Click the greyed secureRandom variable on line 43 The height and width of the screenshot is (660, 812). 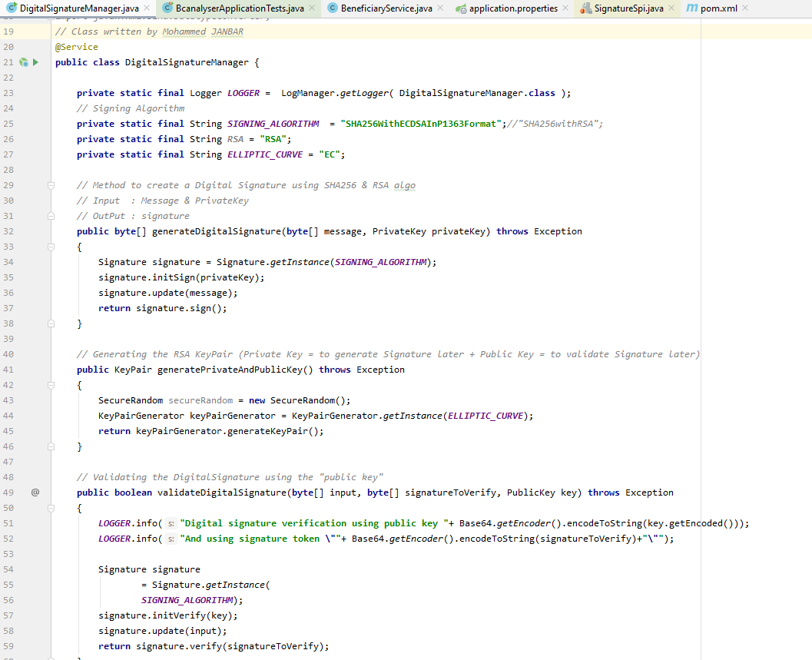coord(201,400)
